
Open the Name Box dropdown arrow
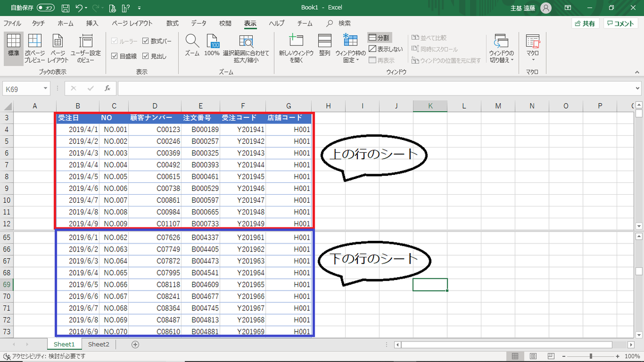45,89
